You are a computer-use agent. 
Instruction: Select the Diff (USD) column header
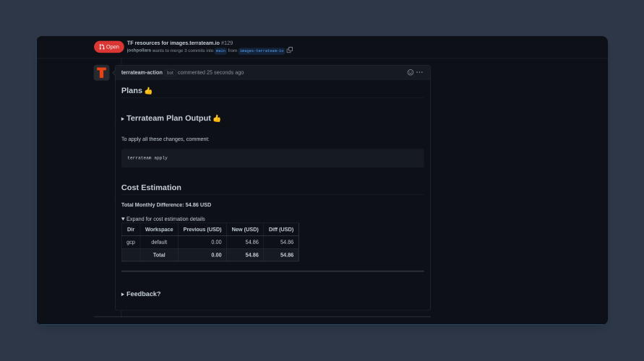(x=281, y=230)
